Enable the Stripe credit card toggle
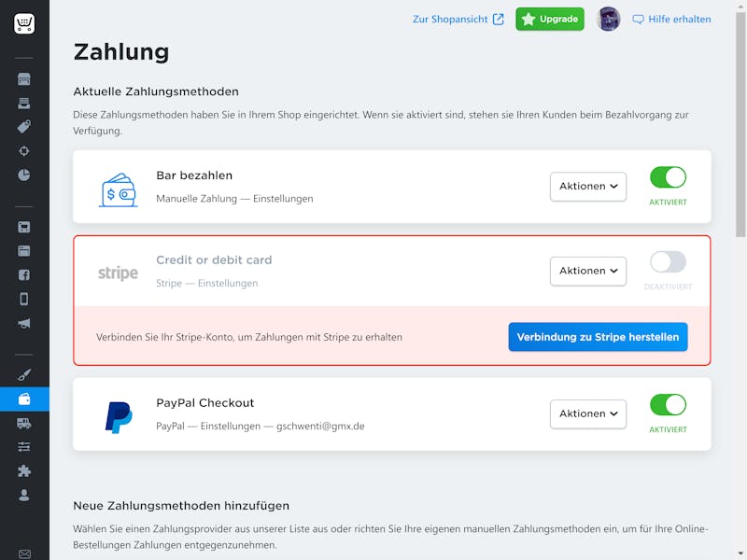This screenshot has width=747, height=560. (668, 262)
